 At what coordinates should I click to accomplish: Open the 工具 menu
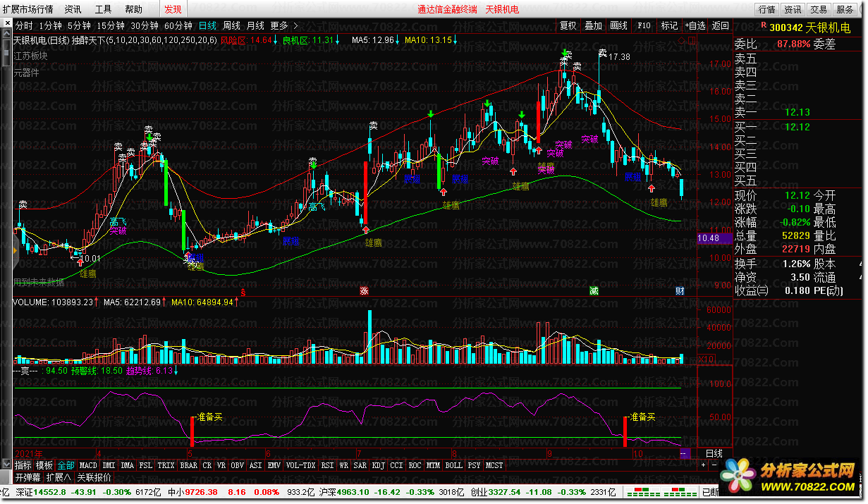click(x=103, y=9)
